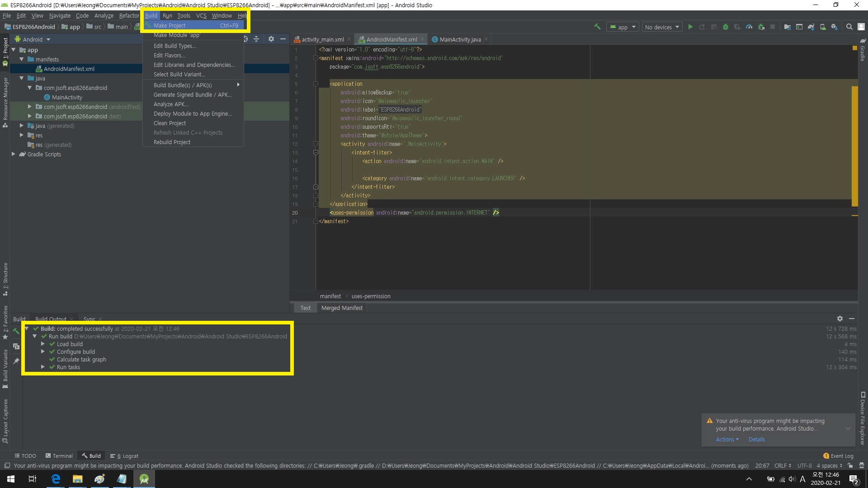The height and width of the screenshot is (488, 868).
Task: Open the app run configuration dropdown
Action: 623,27
